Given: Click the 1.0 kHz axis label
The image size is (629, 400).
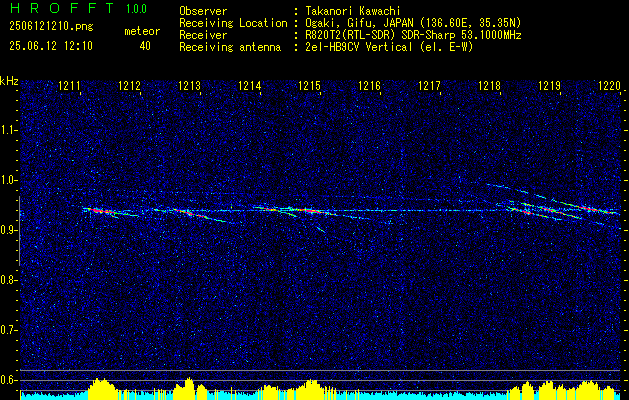Looking at the screenshot, I should [x=8, y=180].
